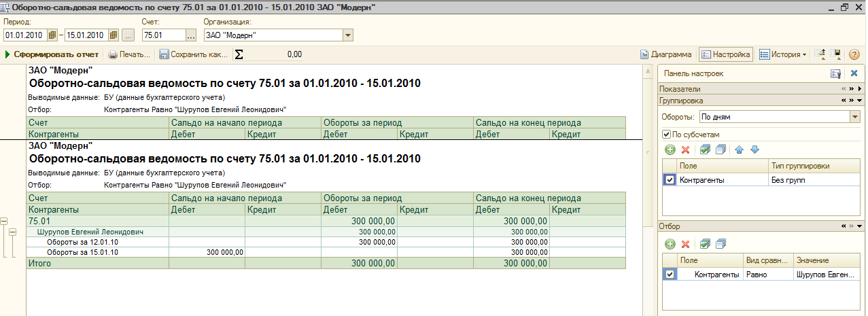Select Шурупов Евгений Леонидович row

coord(326,232)
